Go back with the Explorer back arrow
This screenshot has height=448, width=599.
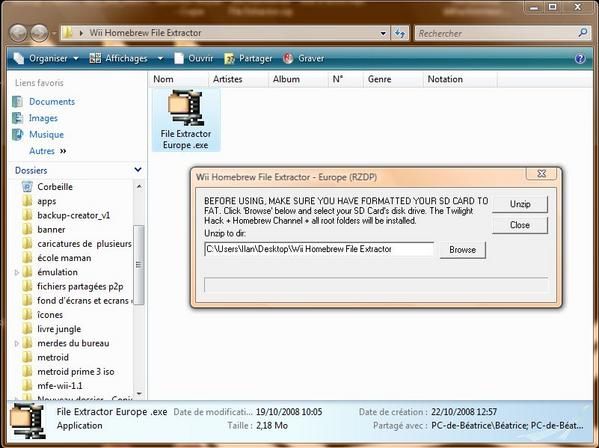click(x=18, y=33)
